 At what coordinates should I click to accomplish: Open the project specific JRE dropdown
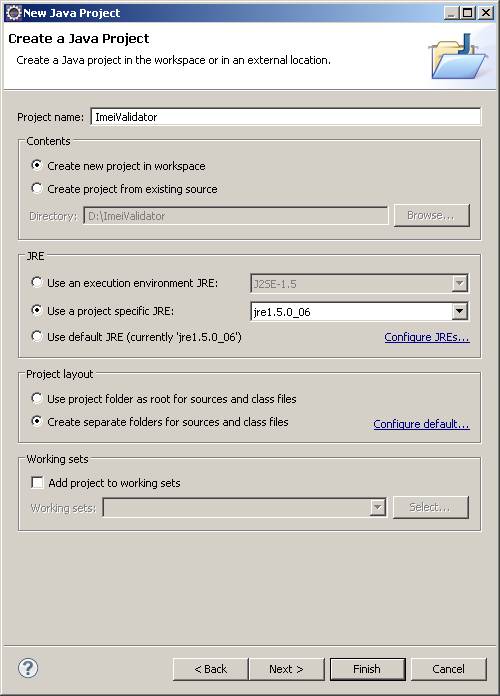pyautogui.click(x=460, y=311)
